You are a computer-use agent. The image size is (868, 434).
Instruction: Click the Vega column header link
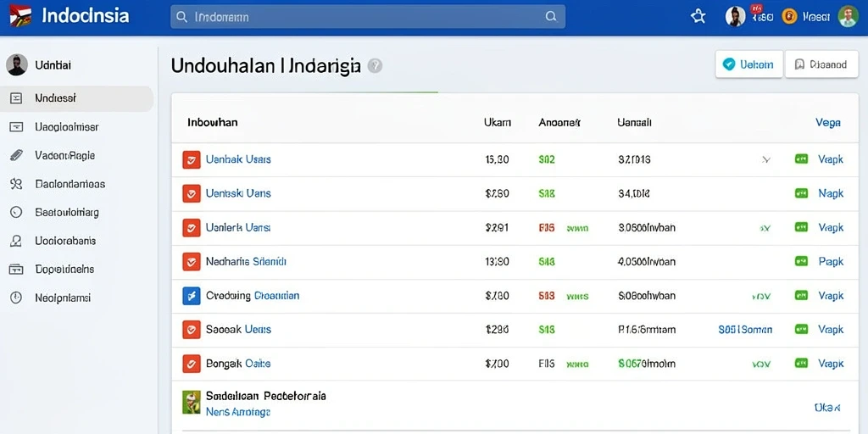[x=828, y=123]
